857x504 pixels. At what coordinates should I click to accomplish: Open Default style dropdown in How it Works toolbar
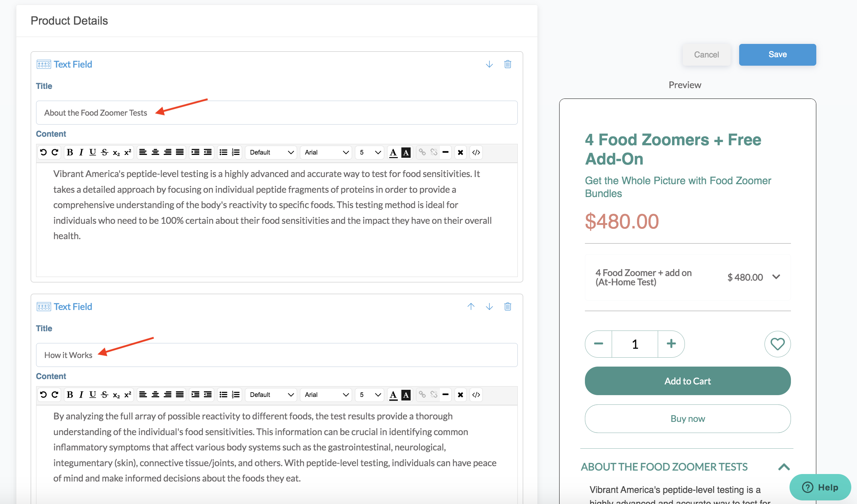(271, 395)
